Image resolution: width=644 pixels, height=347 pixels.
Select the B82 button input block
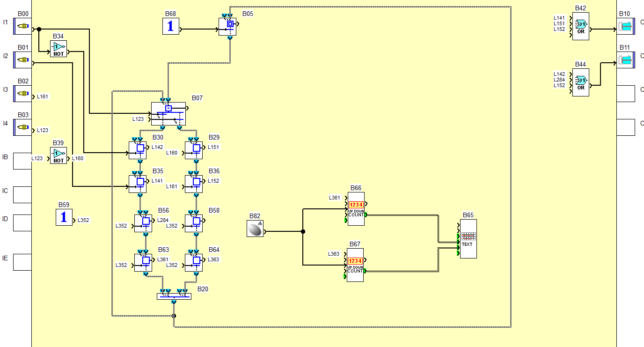[255, 229]
